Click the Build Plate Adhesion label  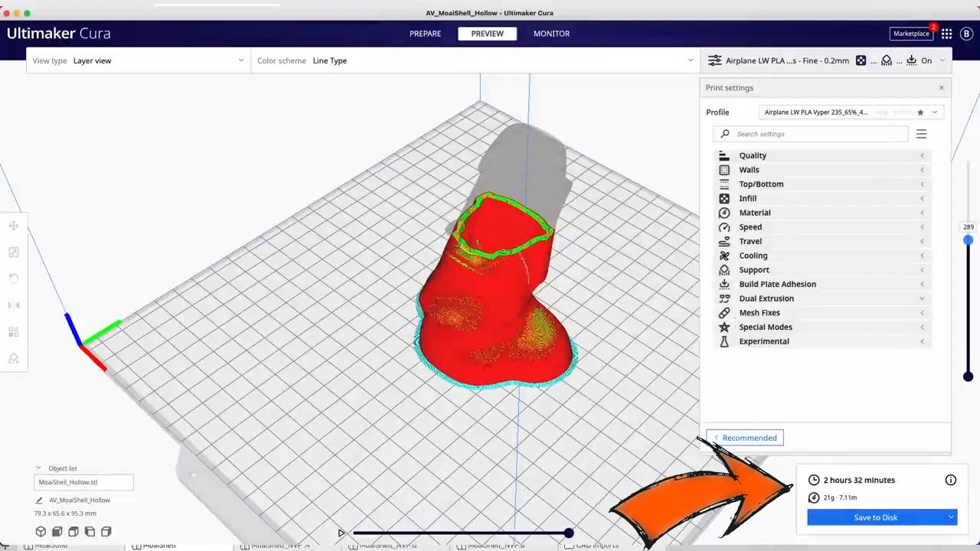click(777, 284)
